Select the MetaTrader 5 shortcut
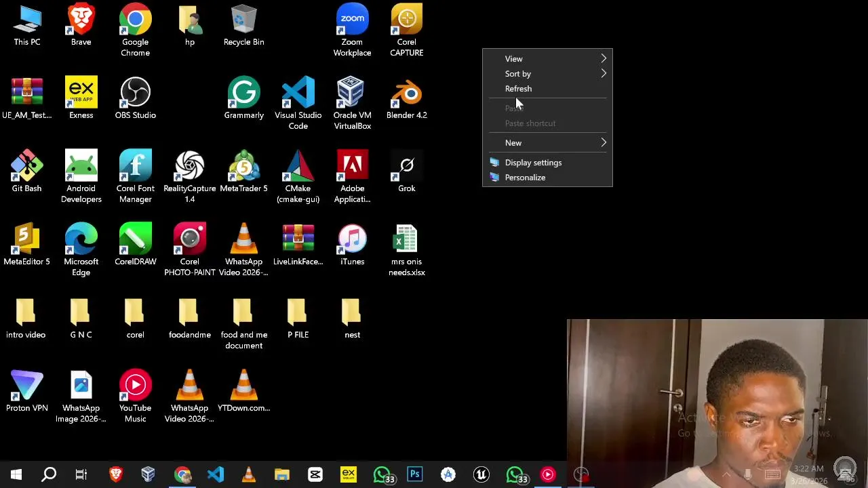Viewport: 868px width, 488px height. [244, 172]
